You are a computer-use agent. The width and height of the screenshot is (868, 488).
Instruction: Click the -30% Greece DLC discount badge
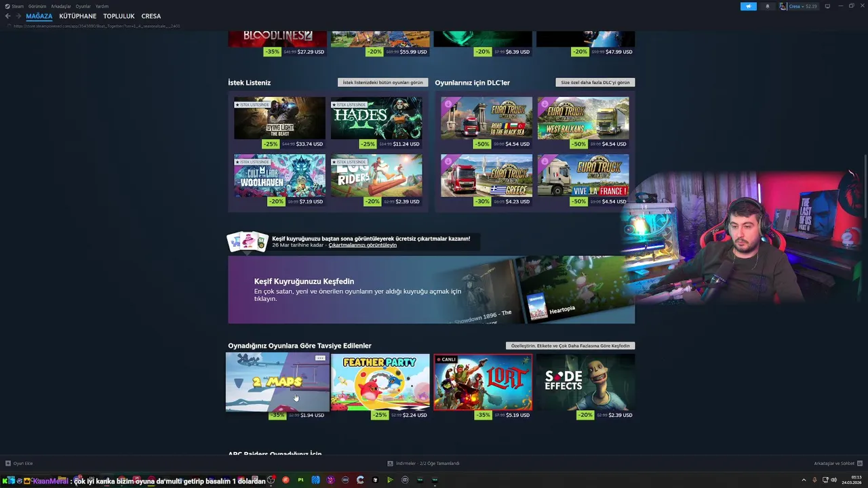(x=482, y=201)
